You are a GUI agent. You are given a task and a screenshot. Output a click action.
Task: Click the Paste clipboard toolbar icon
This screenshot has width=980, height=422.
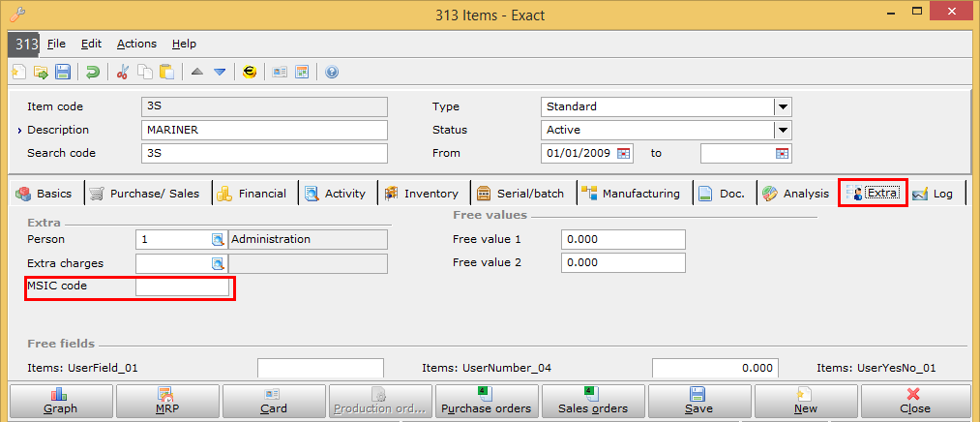[x=166, y=72]
